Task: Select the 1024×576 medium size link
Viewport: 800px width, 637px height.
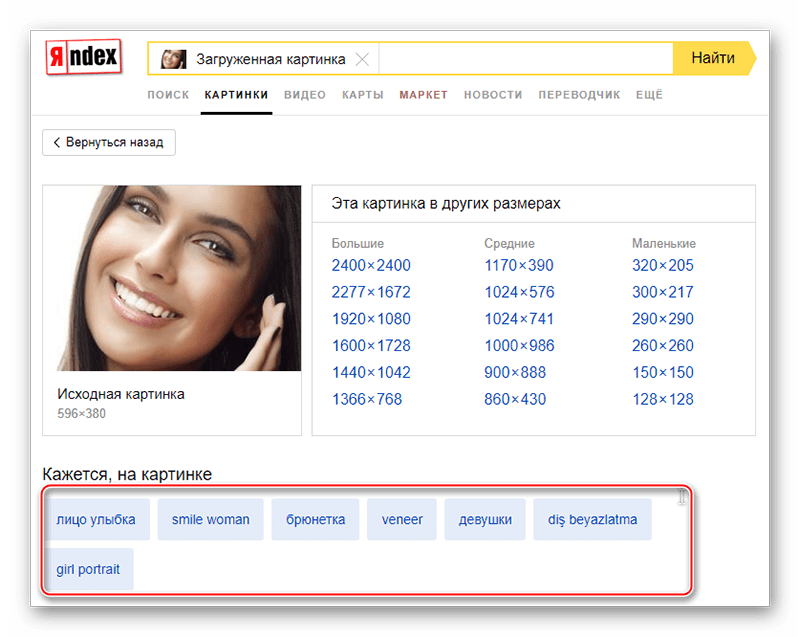Action: [x=519, y=292]
